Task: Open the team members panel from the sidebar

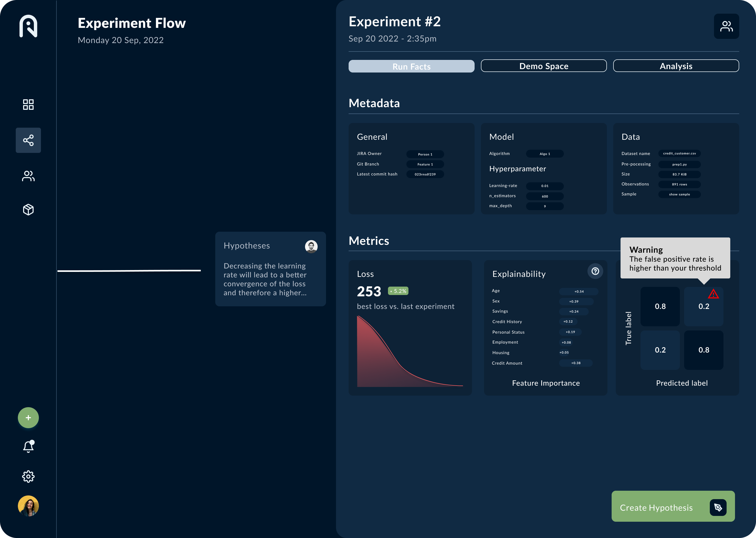Action: tap(28, 176)
